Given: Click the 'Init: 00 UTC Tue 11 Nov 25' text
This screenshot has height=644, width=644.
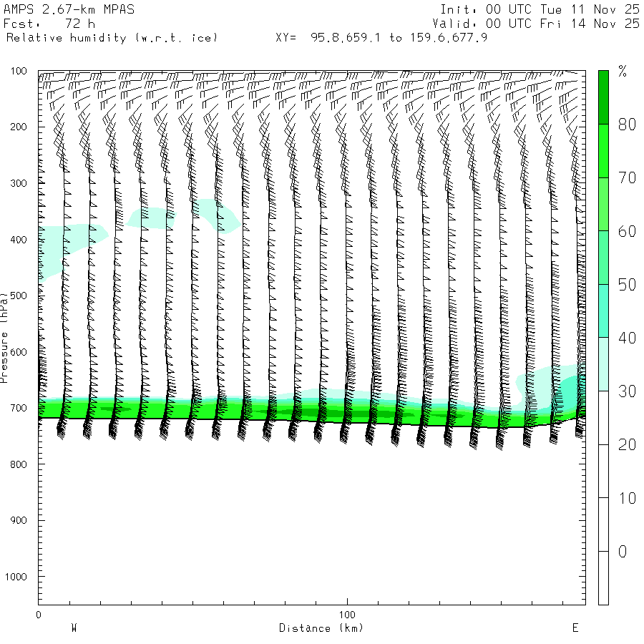Looking at the screenshot, I should pyautogui.click(x=540, y=9).
